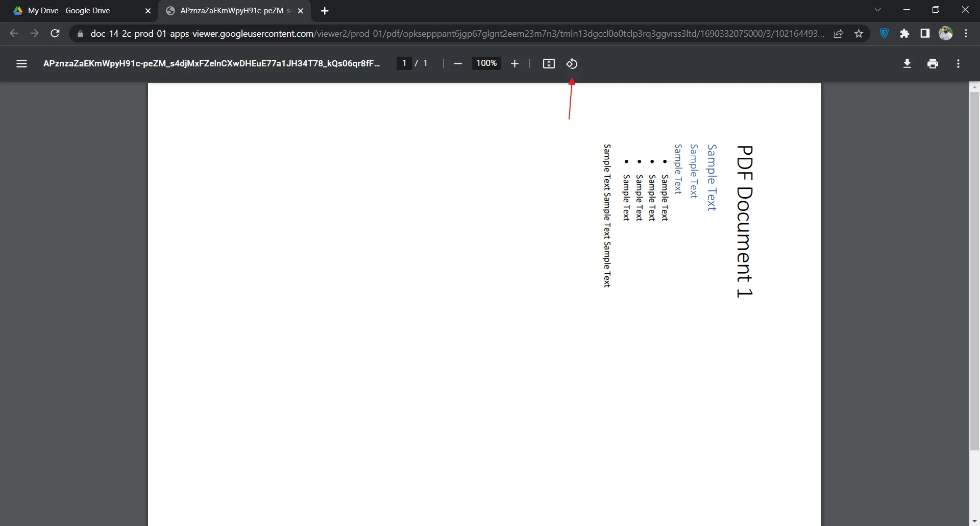Click the 100% zoom level field
This screenshot has height=526, width=980.
[486, 63]
